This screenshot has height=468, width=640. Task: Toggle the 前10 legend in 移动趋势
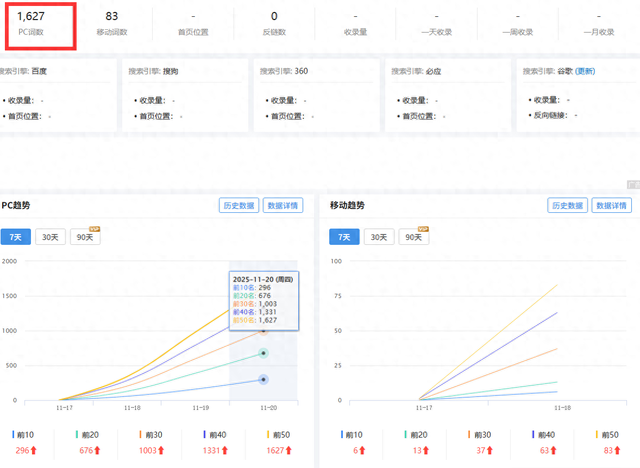click(x=352, y=435)
